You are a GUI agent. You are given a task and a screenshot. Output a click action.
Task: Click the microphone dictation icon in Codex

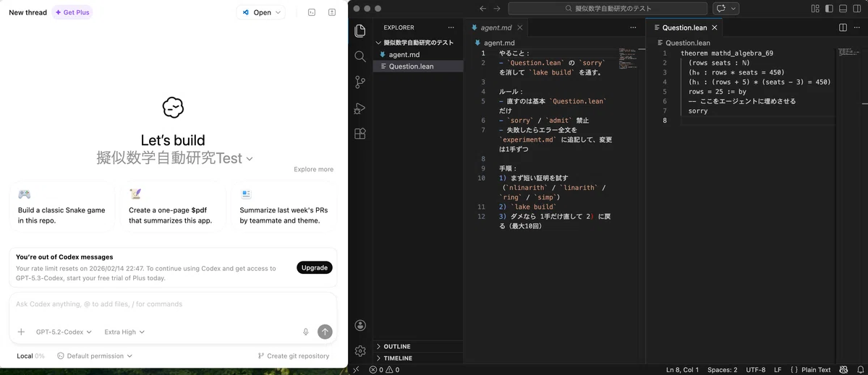coord(306,332)
